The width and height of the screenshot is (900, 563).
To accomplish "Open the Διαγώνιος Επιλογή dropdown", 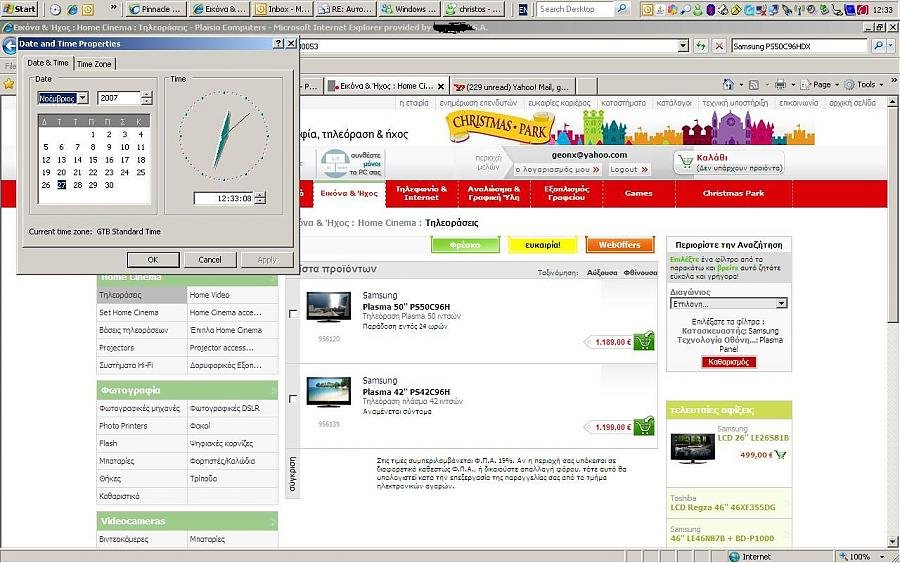I will pyautogui.click(x=728, y=304).
